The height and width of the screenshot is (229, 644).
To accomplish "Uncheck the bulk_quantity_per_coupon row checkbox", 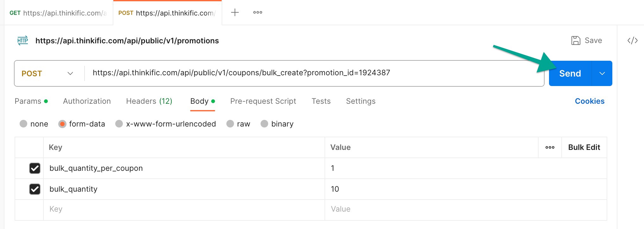I will [35, 168].
